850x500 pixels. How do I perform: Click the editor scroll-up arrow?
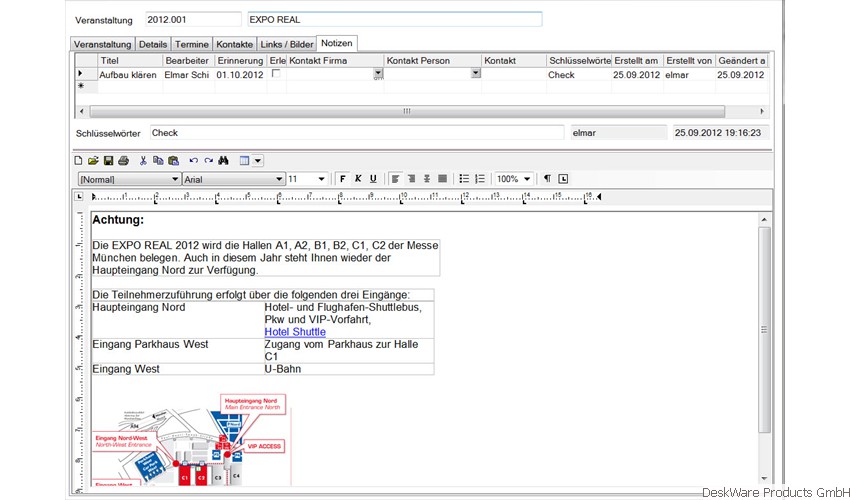click(x=764, y=220)
